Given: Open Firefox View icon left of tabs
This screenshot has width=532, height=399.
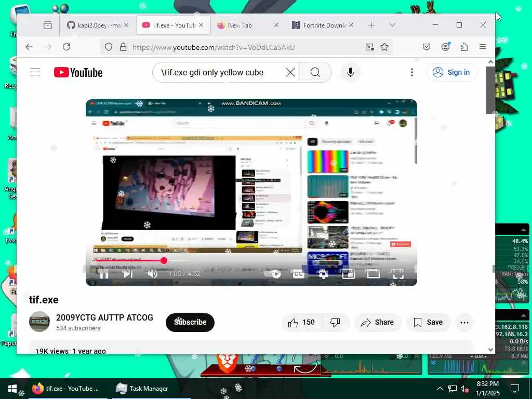Looking at the screenshot, I should [x=48, y=25].
